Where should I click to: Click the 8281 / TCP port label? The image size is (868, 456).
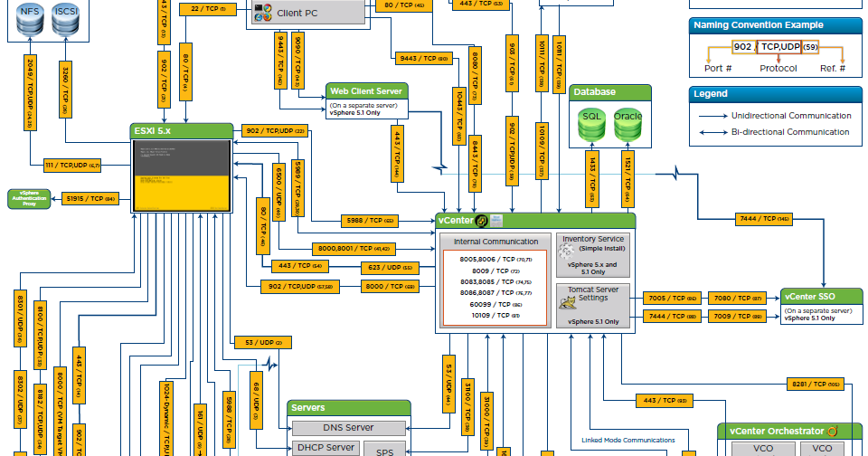coord(816,384)
